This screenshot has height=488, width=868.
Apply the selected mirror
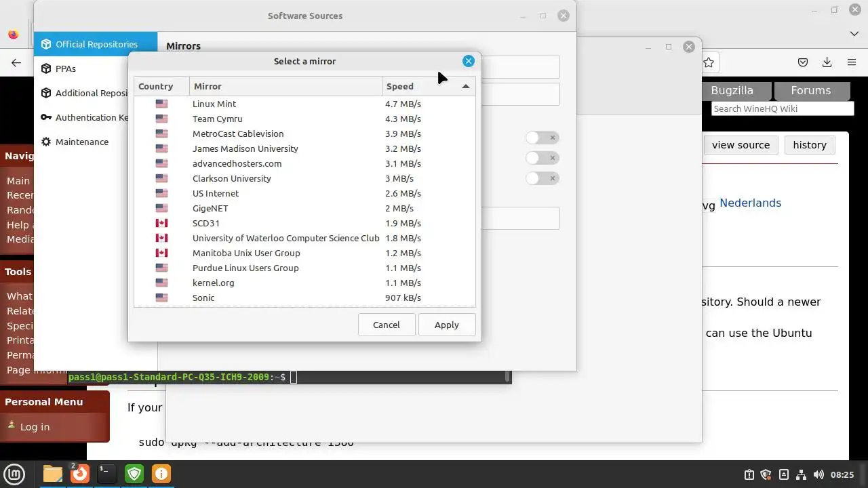pos(446,325)
